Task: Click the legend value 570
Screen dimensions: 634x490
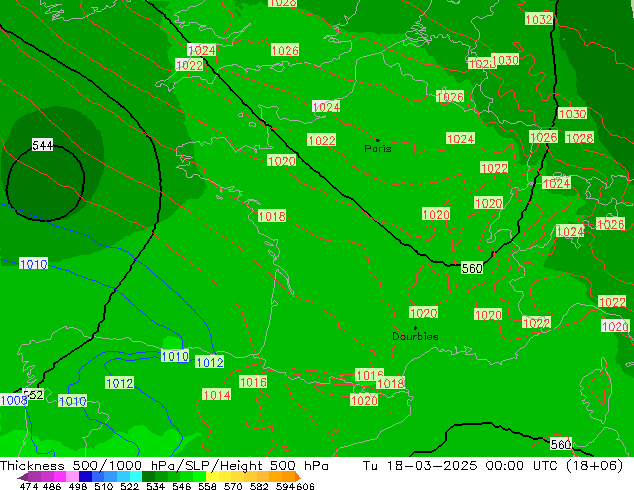Action: (233, 486)
